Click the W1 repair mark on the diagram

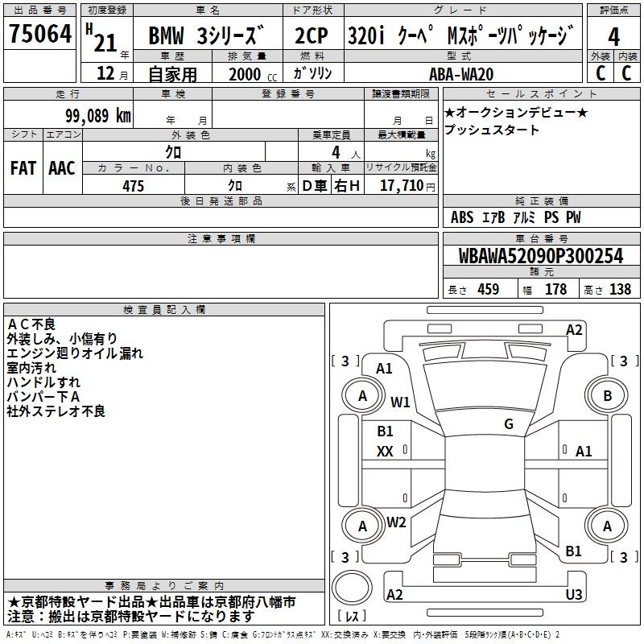[400, 402]
